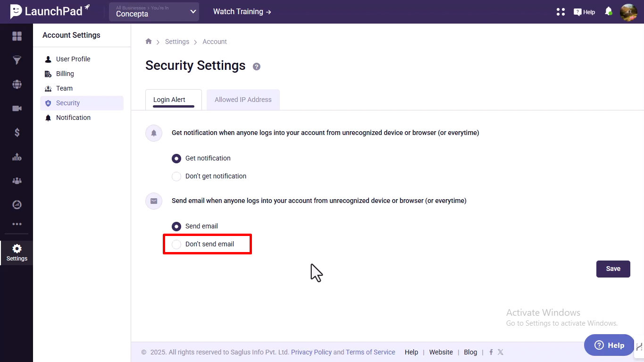
Task: Click the Watch Training link
Action: pyautogui.click(x=242, y=12)
